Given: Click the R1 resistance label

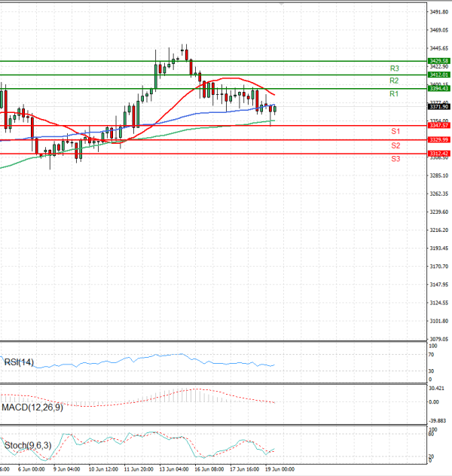Looking at the screenshot, I should pyautogui.click(x=394, y=94).
